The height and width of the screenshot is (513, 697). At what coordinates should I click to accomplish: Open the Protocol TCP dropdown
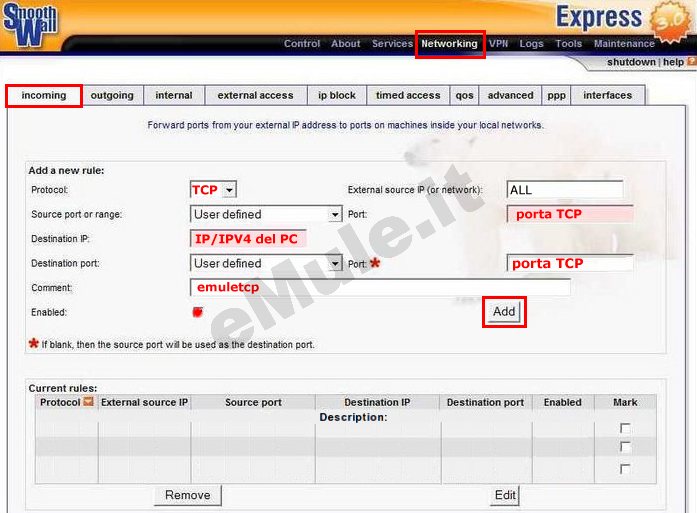[x=213, y=190]
